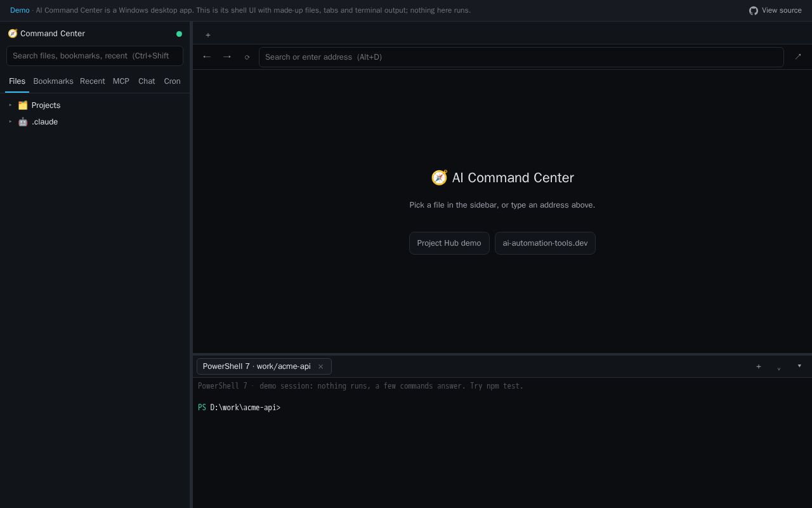Open the ai-automation-tools.dev button
Image resolution: width=812 pixels, height=508 pixels.
click(x=545, y=243)
